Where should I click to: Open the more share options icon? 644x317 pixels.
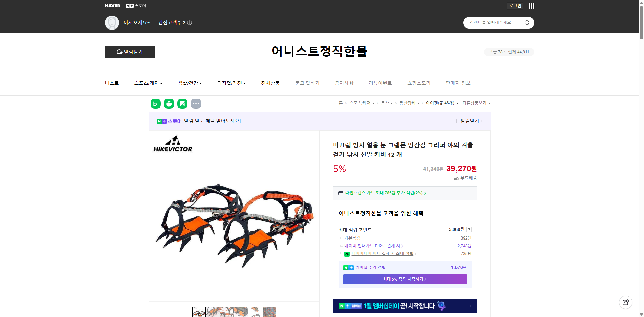(x=196, y=104)
